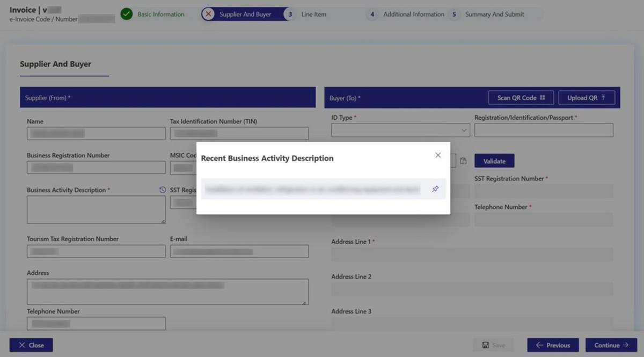This screenshot has width=644, height=357.
Task: Click the supplier E-mail field
Action: [x=239, y=251]
